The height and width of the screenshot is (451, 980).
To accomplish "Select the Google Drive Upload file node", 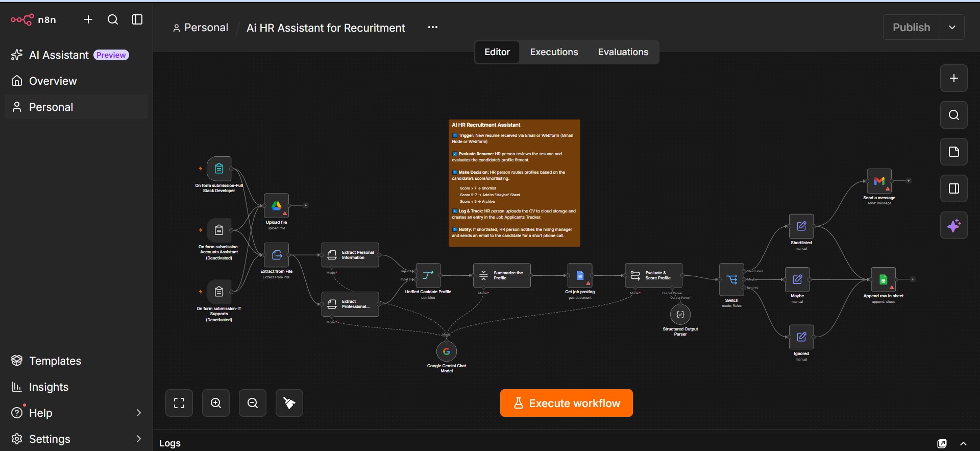I will tap(276, 205).
